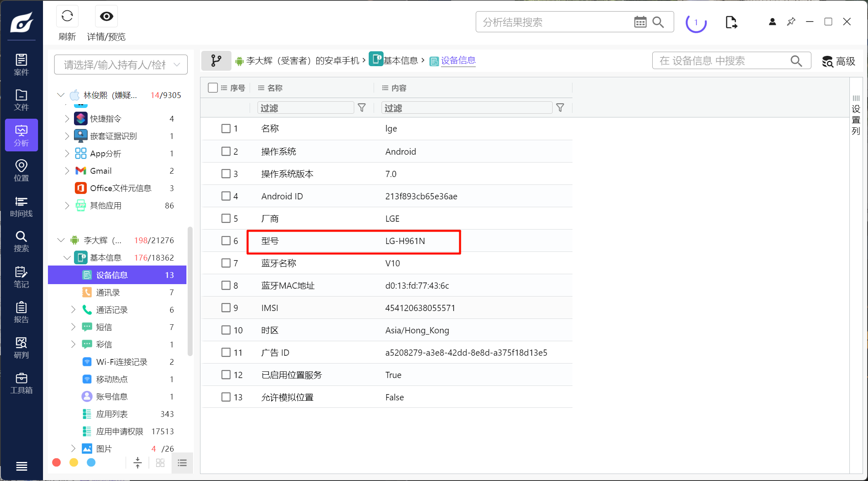Expand the Gmail tree node

[x=67, y=171]
